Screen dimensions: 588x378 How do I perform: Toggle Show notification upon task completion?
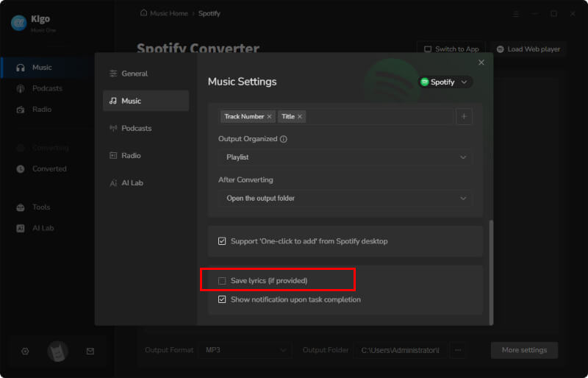click(x=222, y=299)
